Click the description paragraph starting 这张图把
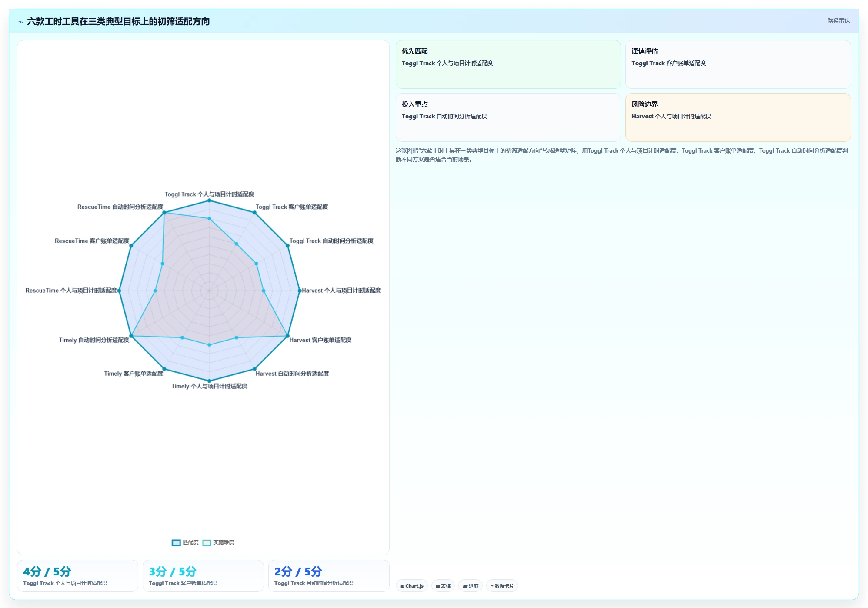 [621, 155]
